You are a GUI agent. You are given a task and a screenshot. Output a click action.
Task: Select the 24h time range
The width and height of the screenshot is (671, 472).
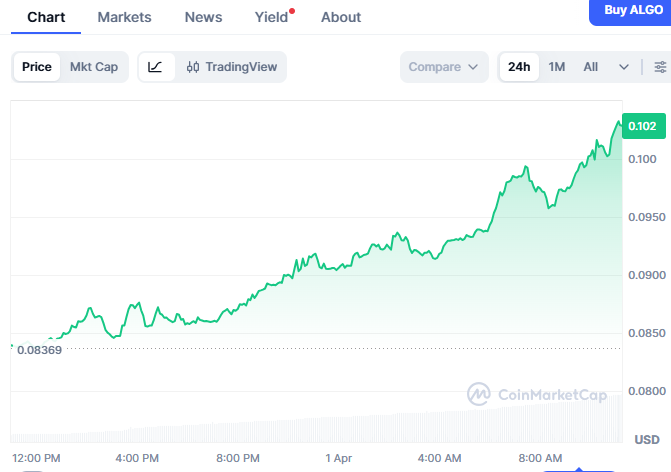pos(519,67)
